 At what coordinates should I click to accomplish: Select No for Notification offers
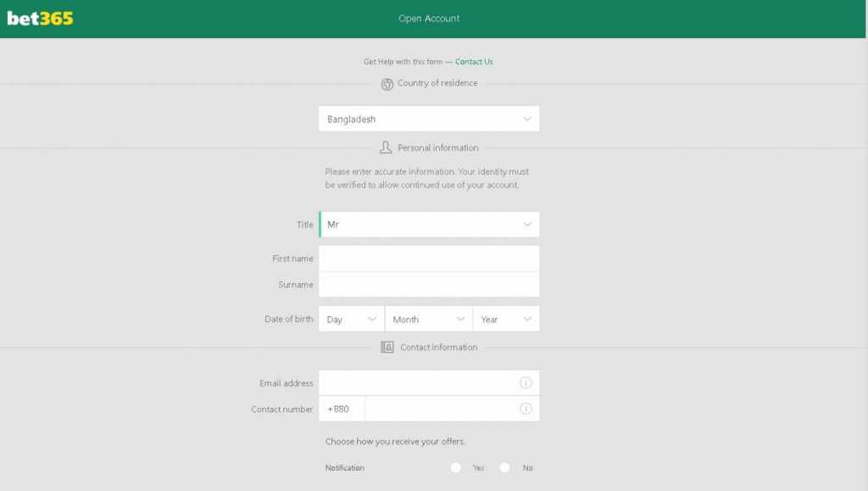tap(504, 467)
